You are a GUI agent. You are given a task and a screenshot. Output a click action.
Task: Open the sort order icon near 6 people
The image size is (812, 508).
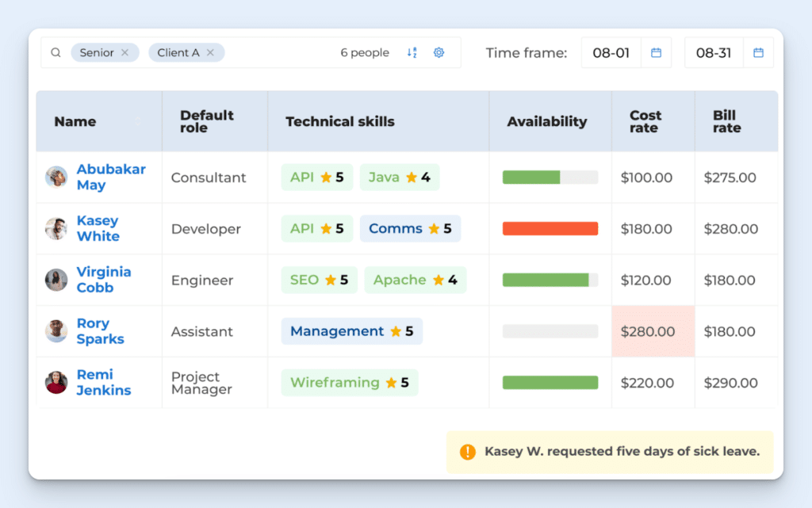412,52
